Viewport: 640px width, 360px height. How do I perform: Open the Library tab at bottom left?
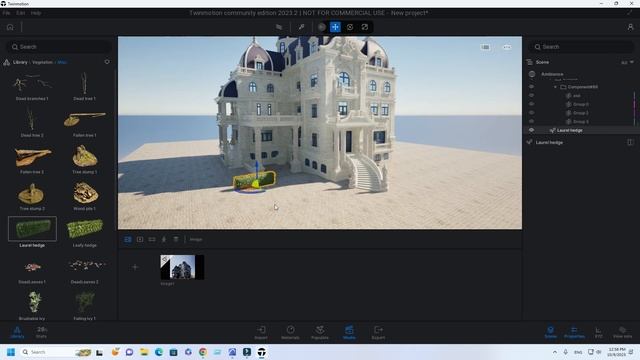tap(17, 332)
